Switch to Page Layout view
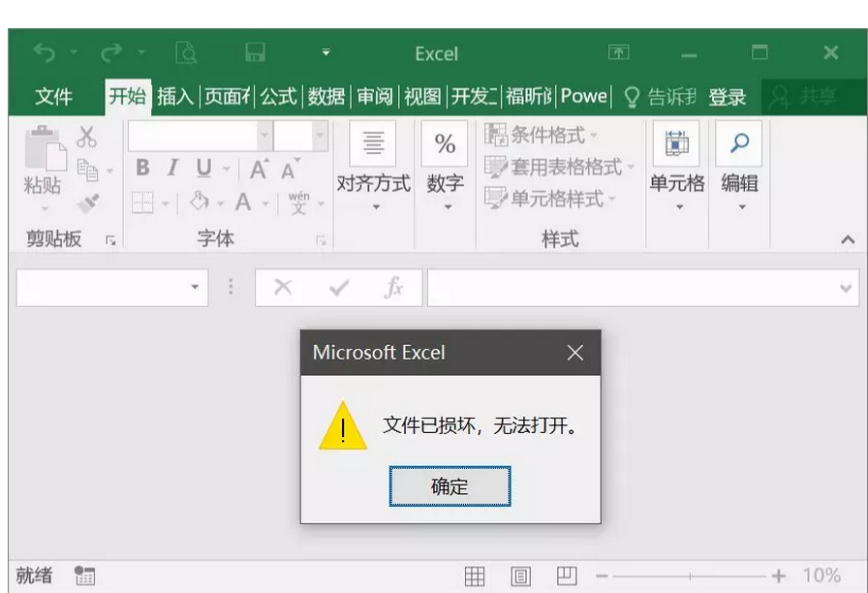Image resolution: width=868 pixels, height=593 pixels. coord(520,577)
